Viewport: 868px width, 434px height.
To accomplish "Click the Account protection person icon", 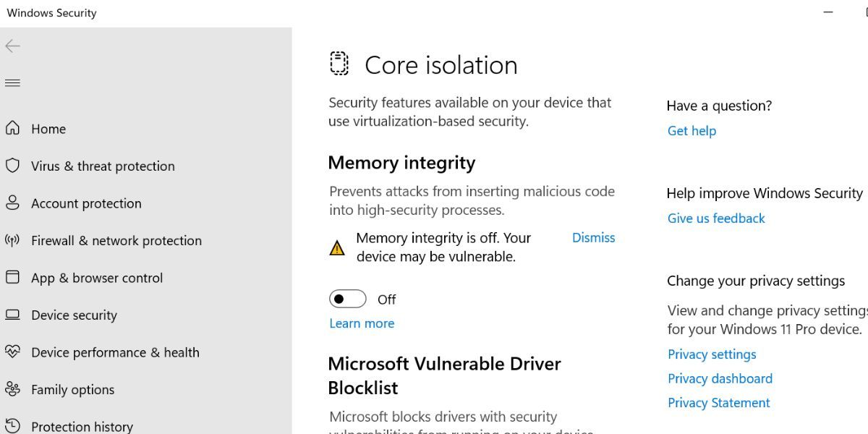I will click(x=12, y=203).
